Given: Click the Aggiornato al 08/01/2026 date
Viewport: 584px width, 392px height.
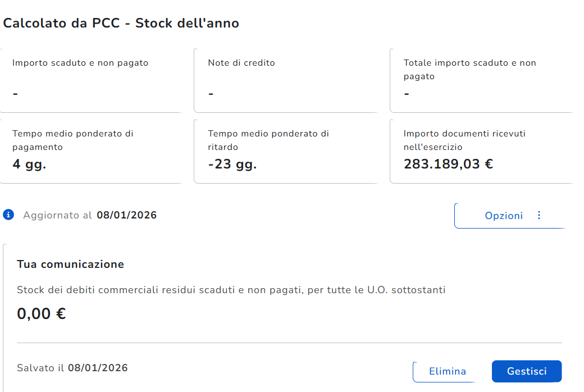Looking at the screenshot, I should click(x=126, y=215).
